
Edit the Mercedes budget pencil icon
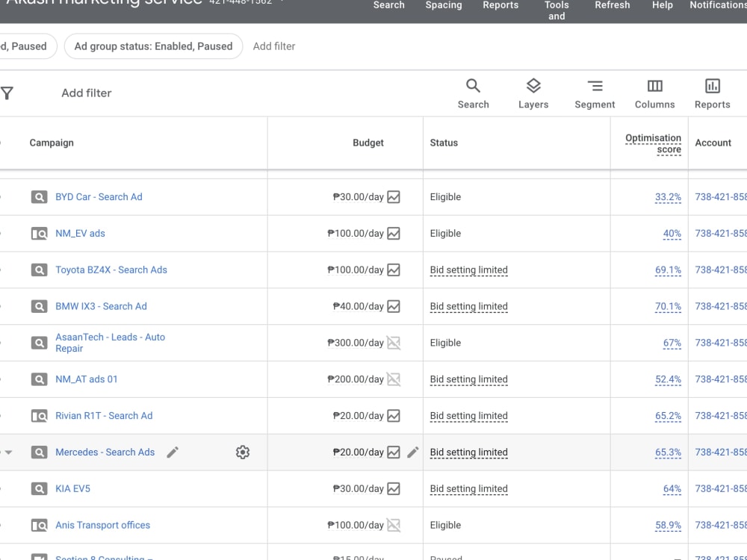pyautogui.click(x=413, y=452)
